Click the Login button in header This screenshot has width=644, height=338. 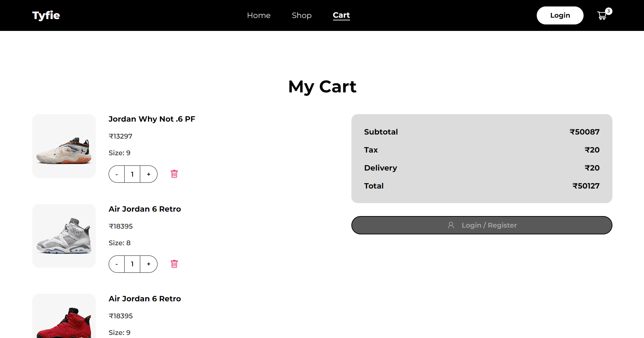point(560,15)
